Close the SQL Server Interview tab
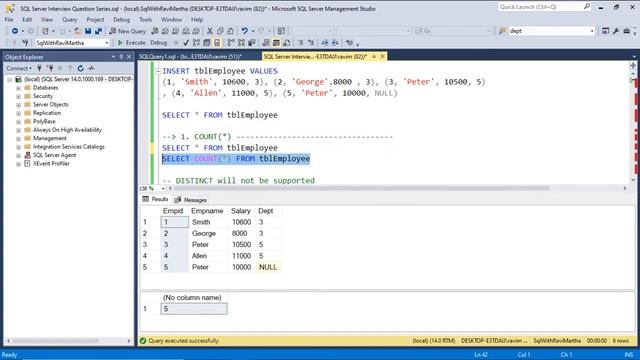This screenshot has height=360, width=640. pyautogui.click(x=382, y=56)
